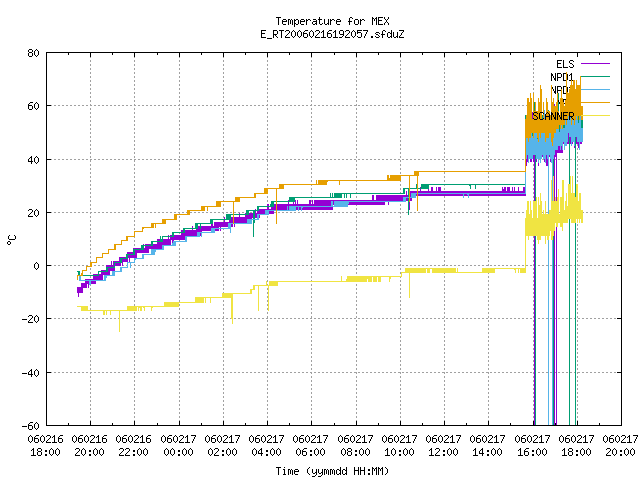The image size is (640, 480).
Task: Select the filename E_RT20060216192057.sfduZ subtitle
Action: pyautogui.click(x=332, y=34)
